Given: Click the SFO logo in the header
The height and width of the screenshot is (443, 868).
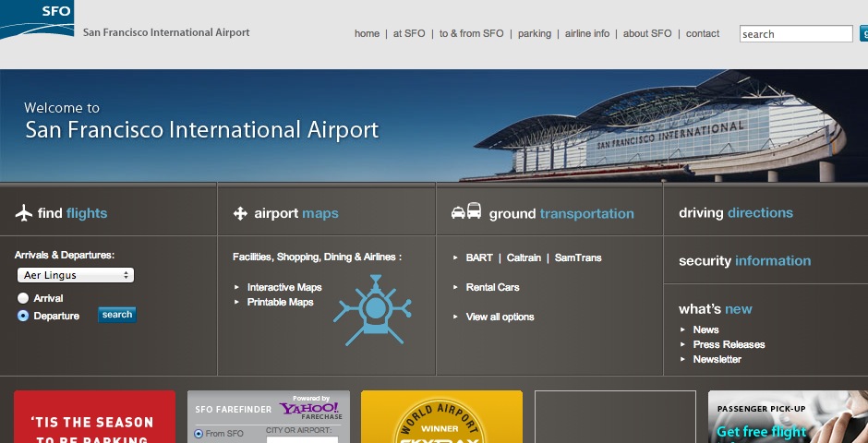Looking at the screenshot, I should (37, 19).
